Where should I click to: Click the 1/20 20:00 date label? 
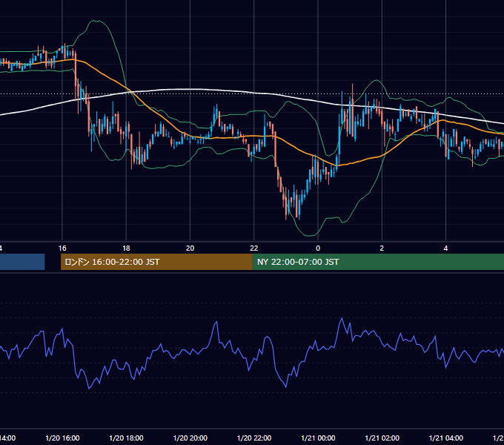[x=190, y=438]
